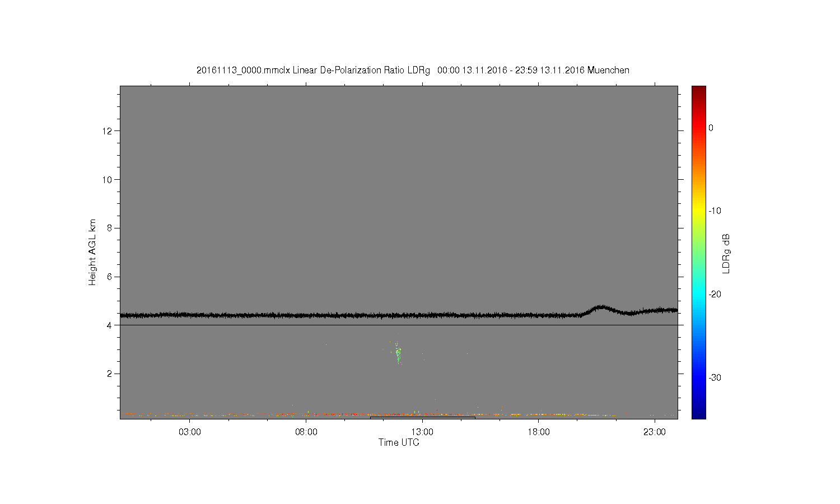Screen dimensions: 840x504
Task: Click the bump in the black line near 21:00
Action: [602, 309]
